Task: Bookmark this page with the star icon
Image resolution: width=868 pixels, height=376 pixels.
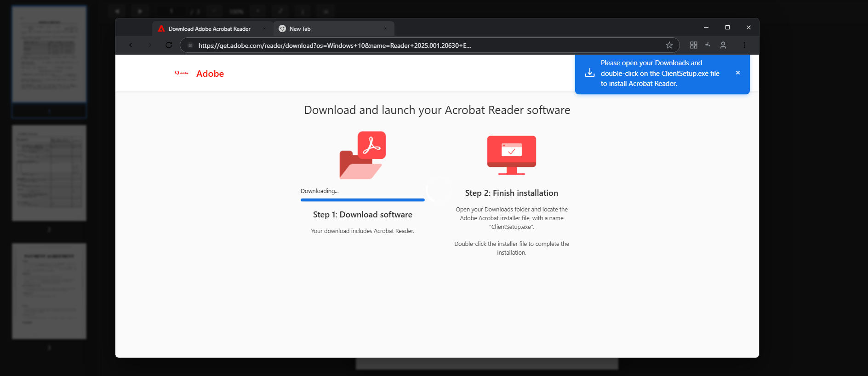Action: pos(669,45)
